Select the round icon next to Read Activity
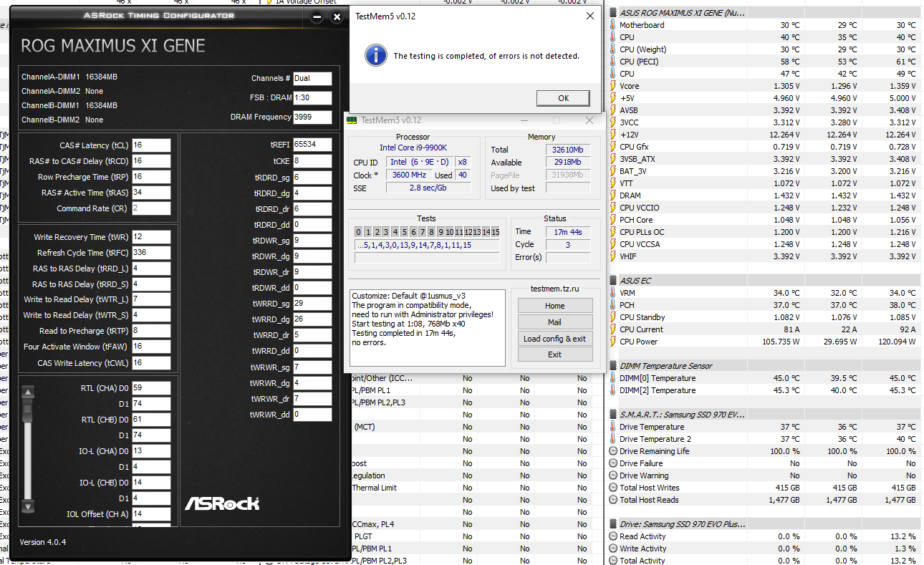Viewport: 924px width, 565px height. [613, 536]
